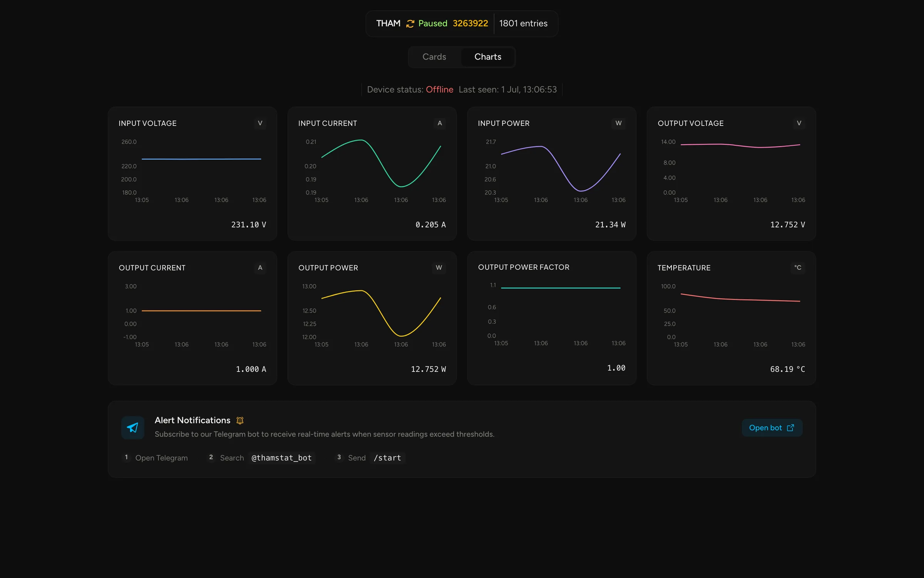The image size is (924, 578).
Task: Click the V unit badge on Input Voltage
Action: [260, 123]
